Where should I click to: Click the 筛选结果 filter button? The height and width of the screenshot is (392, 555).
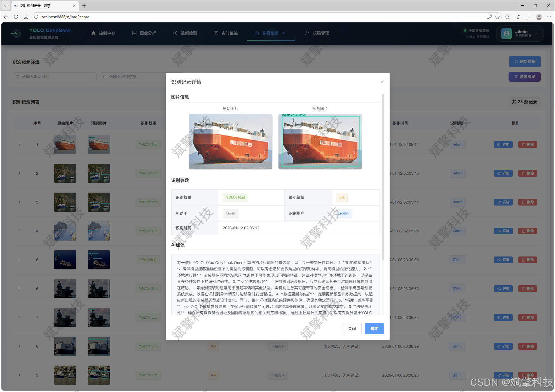point(524,77)
